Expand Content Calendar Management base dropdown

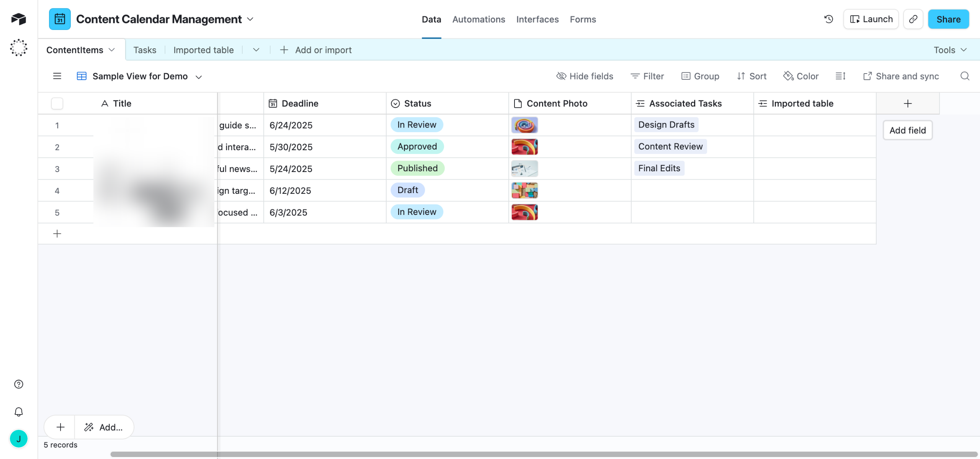pos(250,19)
